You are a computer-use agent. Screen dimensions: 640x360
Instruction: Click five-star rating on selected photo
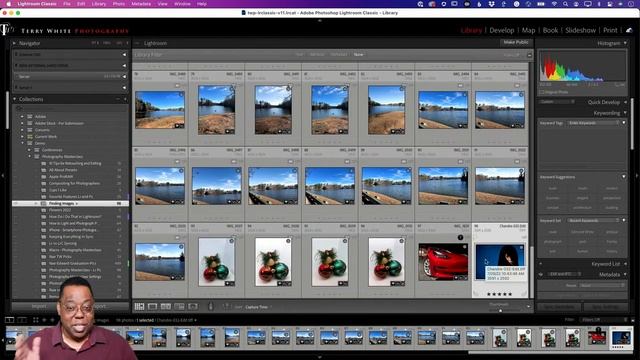pos(499,294)
